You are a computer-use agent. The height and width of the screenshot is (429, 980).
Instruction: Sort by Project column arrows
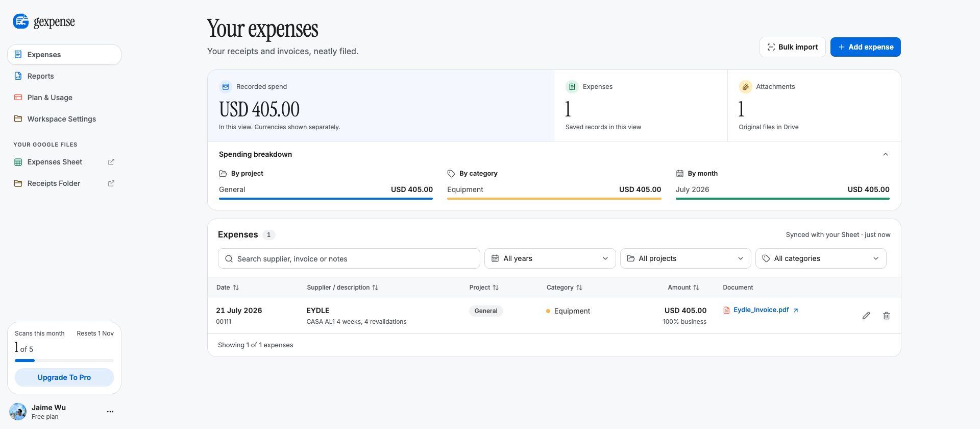tap(496, 288)
